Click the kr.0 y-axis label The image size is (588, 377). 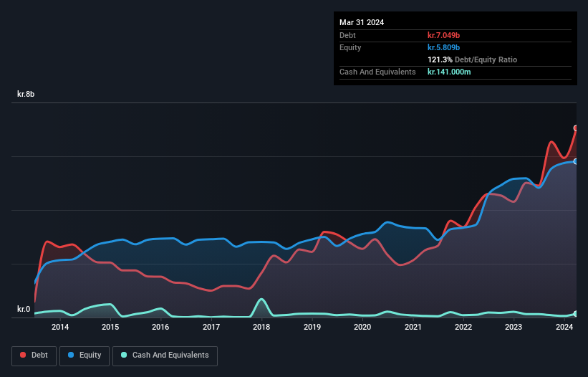(24, 310)
